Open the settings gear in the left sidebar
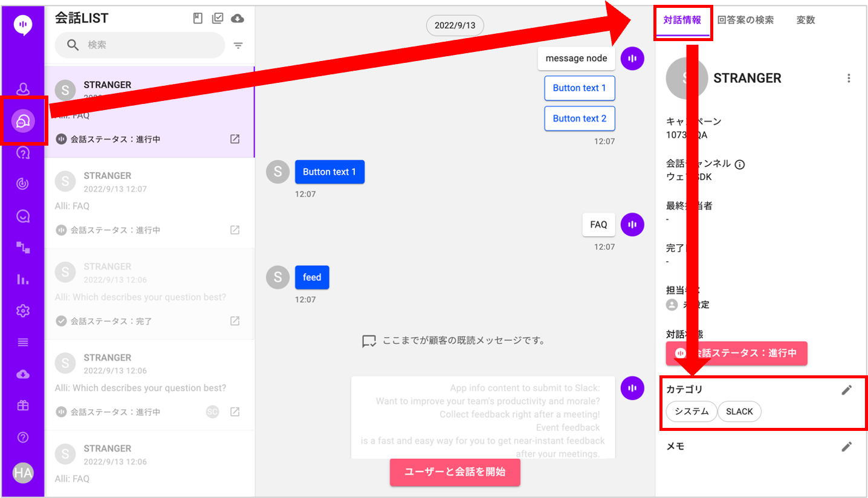 point(23,311)
